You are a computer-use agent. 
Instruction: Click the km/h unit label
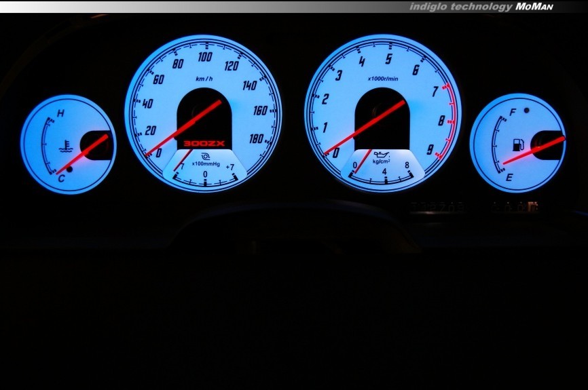pos(204,79)
